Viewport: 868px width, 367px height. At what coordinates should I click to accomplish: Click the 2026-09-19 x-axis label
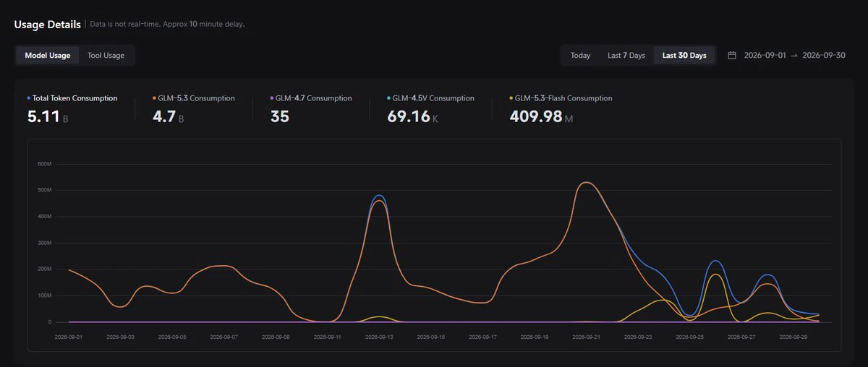(x=535, y=337)
